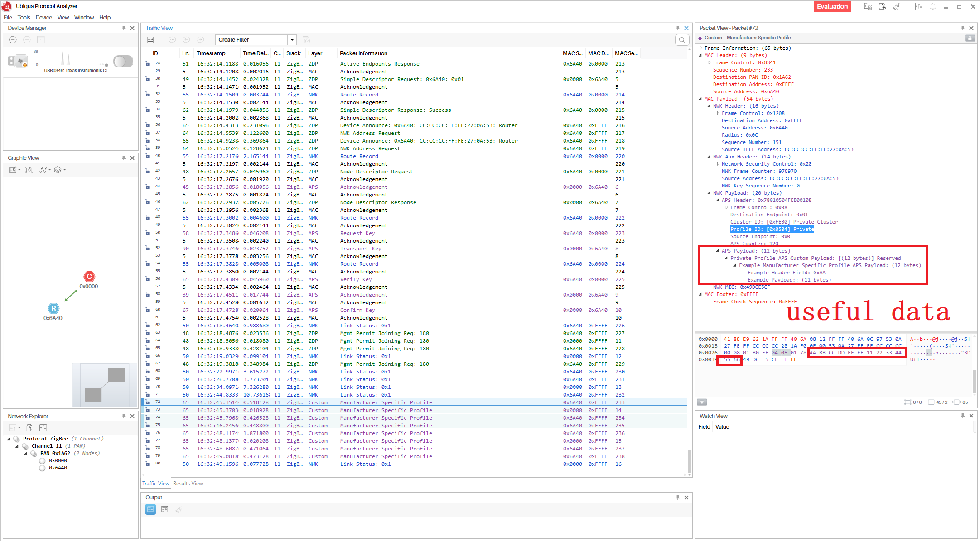Screen dimensions: 980x541
Task: Click the Traffic View auto-scroll icon
Action: pos(150,40)
